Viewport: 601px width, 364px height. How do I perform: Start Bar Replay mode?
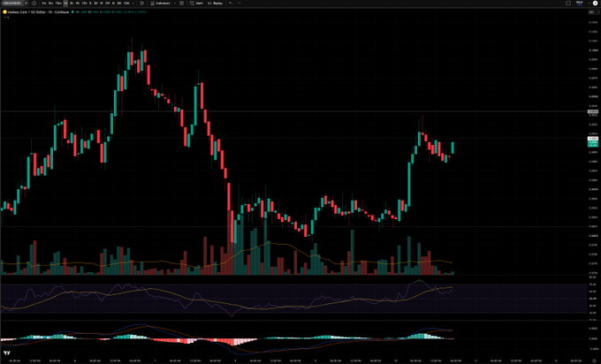click(215, 3)
